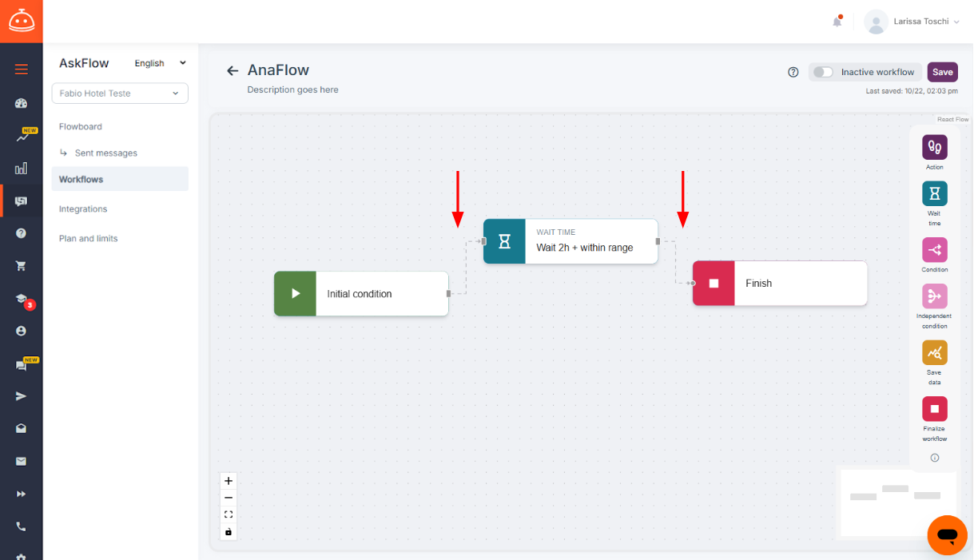Go back using the AnaFlow arrow

tap(233, 70)
